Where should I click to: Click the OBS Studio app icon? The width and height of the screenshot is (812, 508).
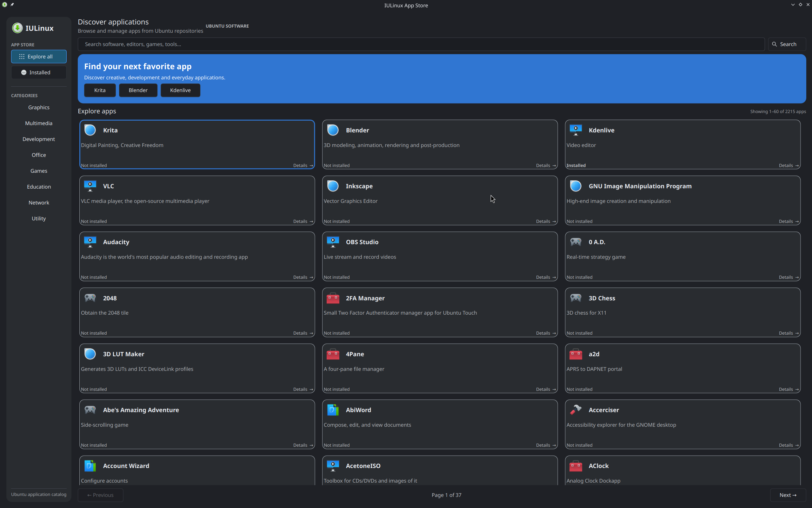pyautogui.click(x=333, y=242)
